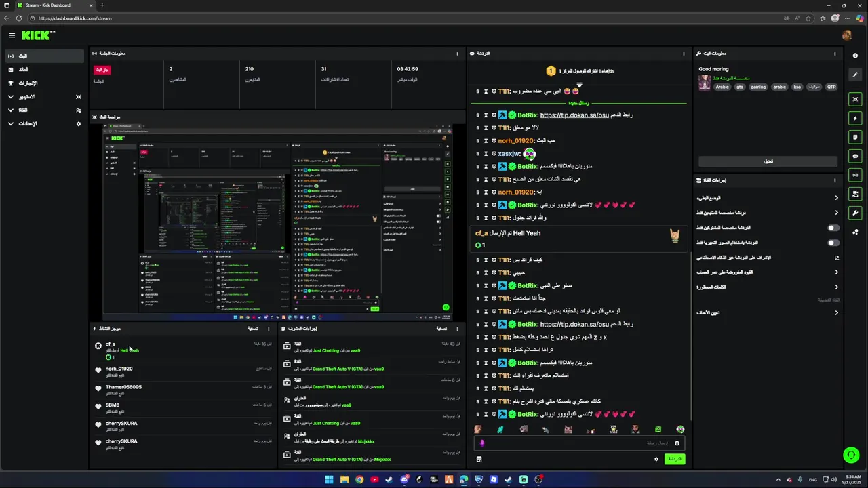This screenshot has height=488, width=868.
Task: Click the purple microphone icon in the chat input
Action: [482, 443]
